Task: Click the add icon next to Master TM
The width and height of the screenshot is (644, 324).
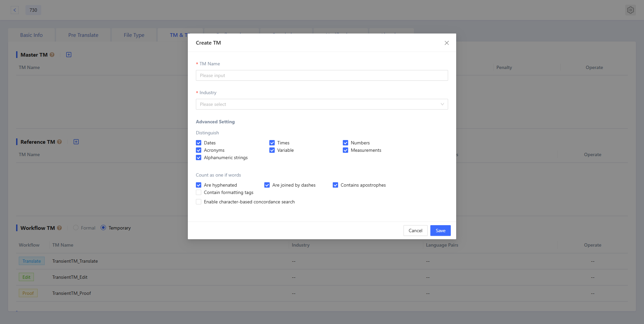Action: [x=69, y=55]
